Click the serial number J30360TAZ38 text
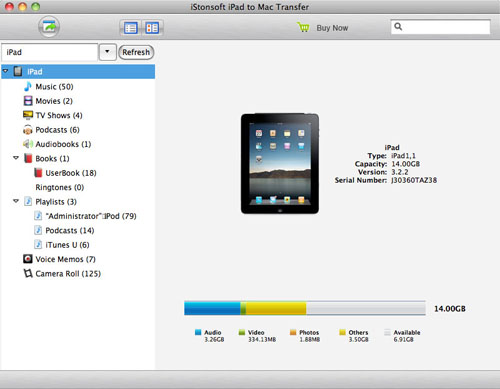Viewport: 500px width, 389px height. coord(414,180)
